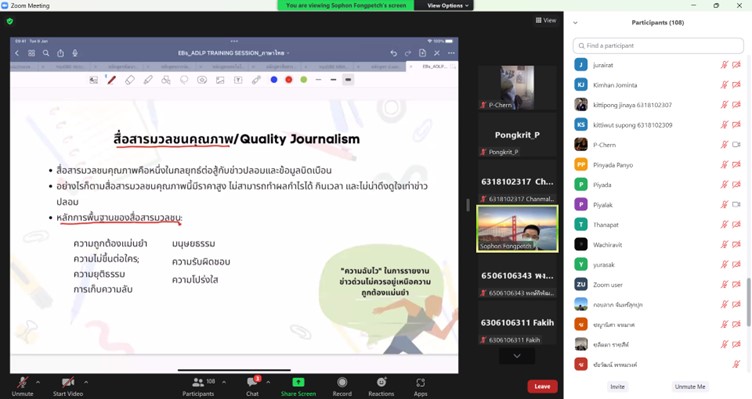This screenshot has height=399, width=752.
Task: Collapse Participants panel header chevron
Action: pyautogui.click(x=576, y=23)
